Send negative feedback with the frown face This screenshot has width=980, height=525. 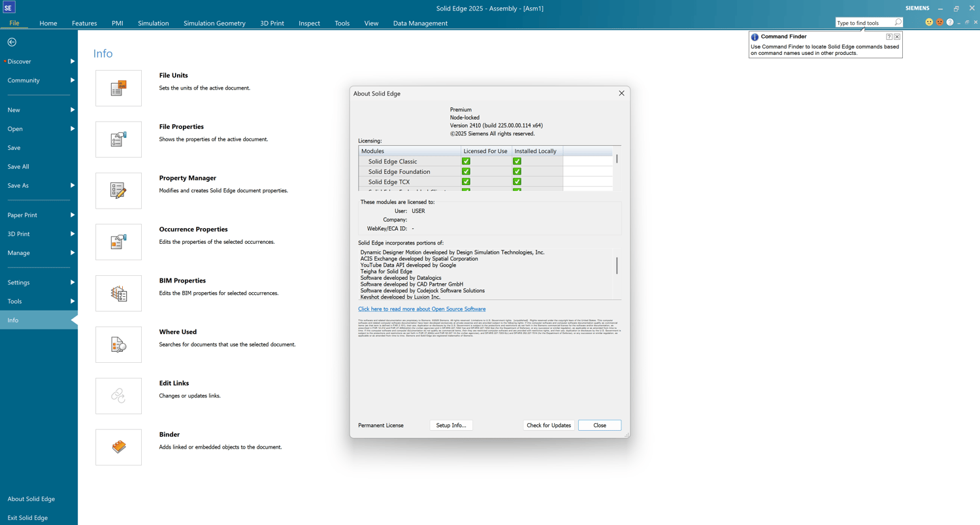pos(939,22)
